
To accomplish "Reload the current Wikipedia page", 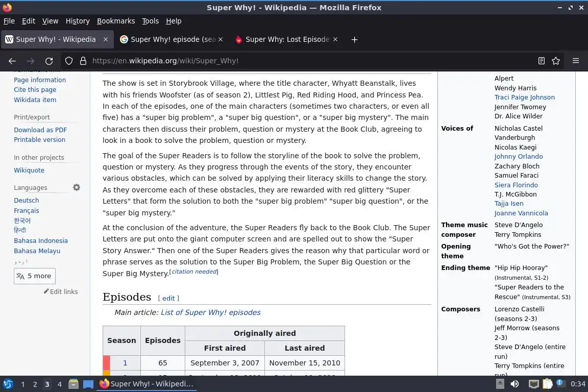I will pyautogui.click(x=49, y=61).
